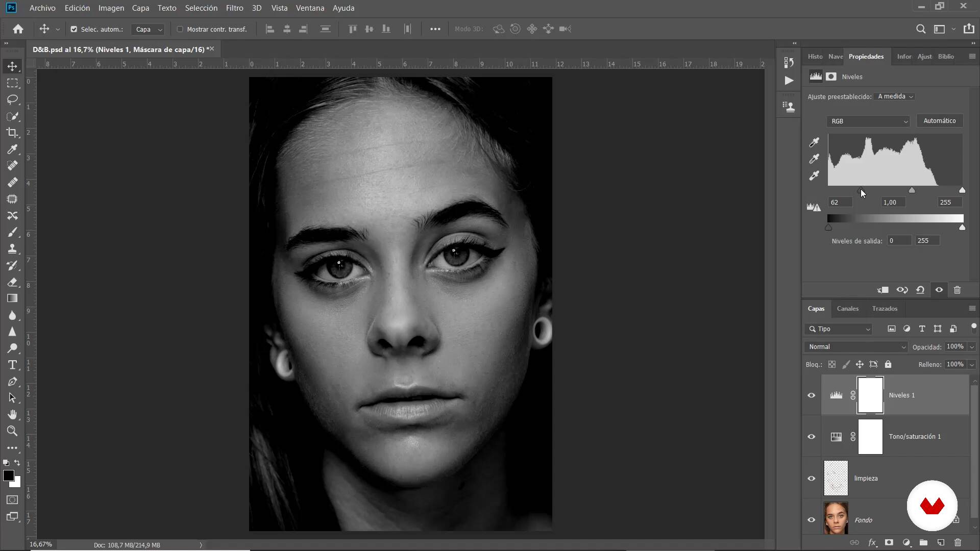The height and width of the screenshot is (551, 980).
Task: Open the Filtro menu
Action: [234, 8]
